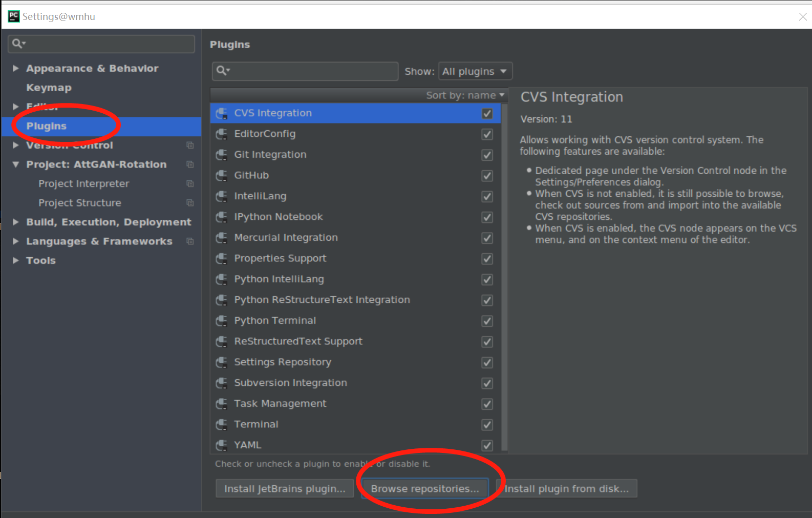Click the settings search magnifier icon
The image size is (812, 518).
pyautogui.click(x=19, y=44)
